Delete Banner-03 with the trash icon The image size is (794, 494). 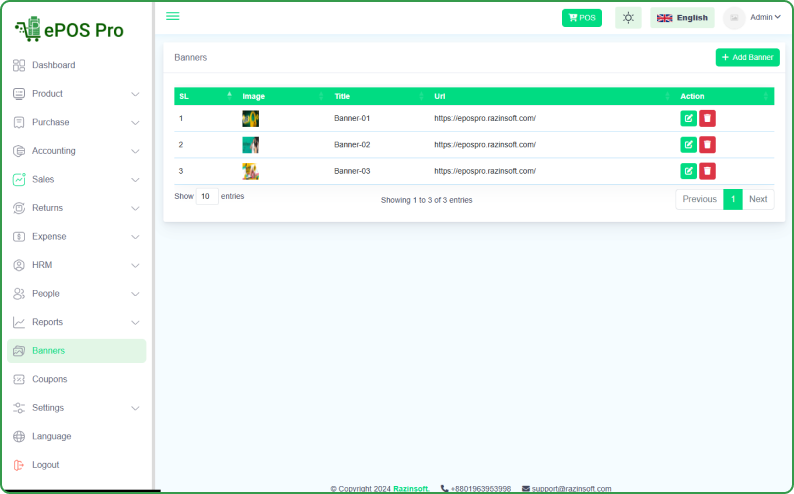click(707, 171)
